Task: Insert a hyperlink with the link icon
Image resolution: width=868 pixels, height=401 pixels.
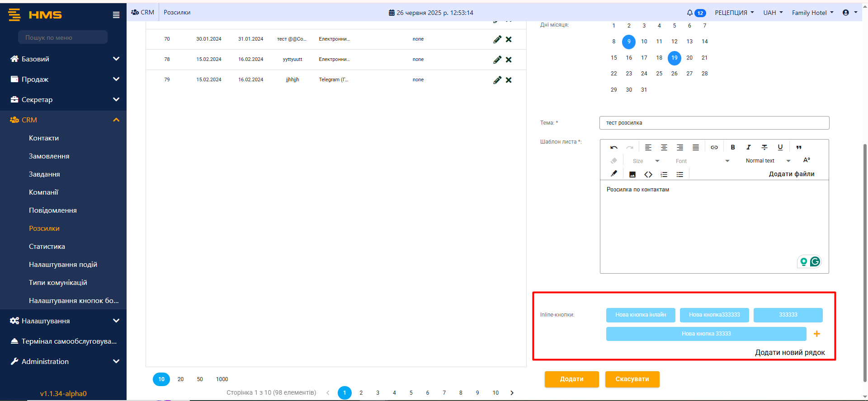Action: [x=714, y=148]
